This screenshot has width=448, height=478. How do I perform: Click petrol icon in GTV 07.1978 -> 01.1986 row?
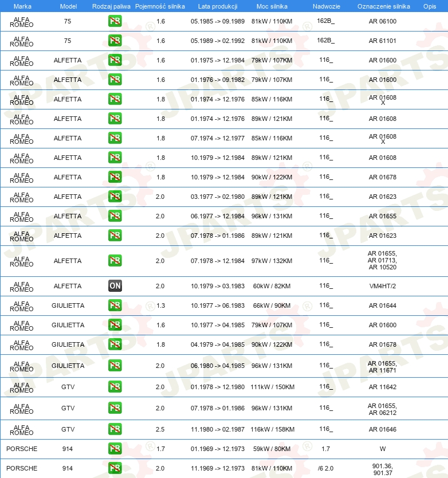[x=115, y=408]
